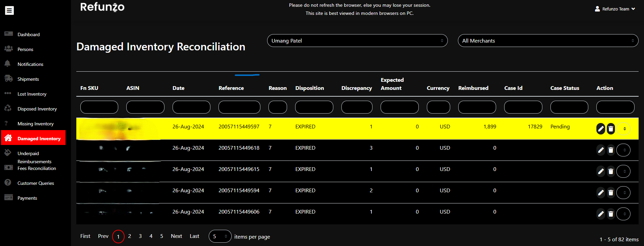The height and width of the screenshot is (246, 644).
Task: Click the Refunzo logo
Action: (x=102, y=7)
